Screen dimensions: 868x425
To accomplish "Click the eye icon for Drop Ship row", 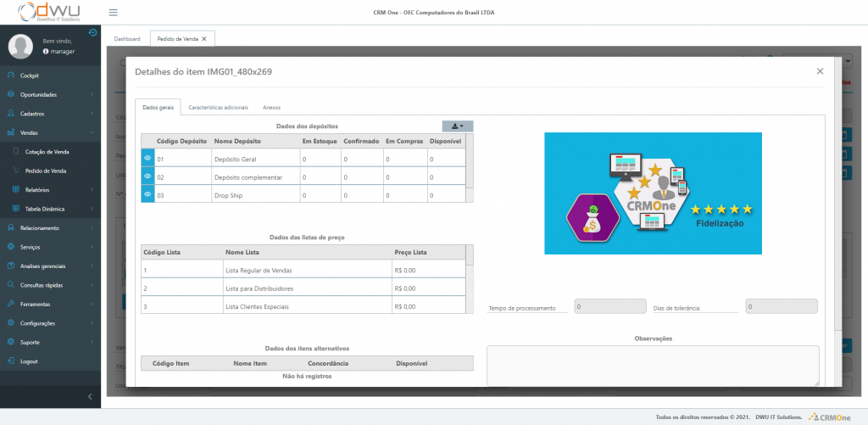I will coord(147,195).
